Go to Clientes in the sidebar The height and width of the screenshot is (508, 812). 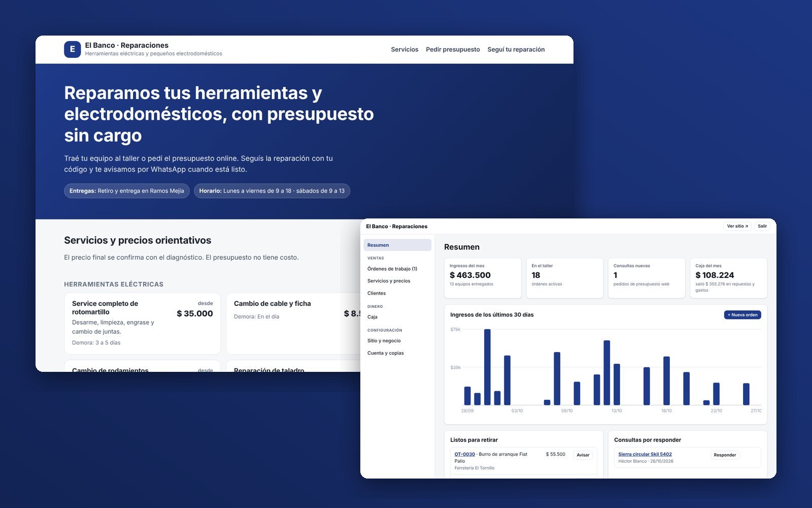pos(397,293)
